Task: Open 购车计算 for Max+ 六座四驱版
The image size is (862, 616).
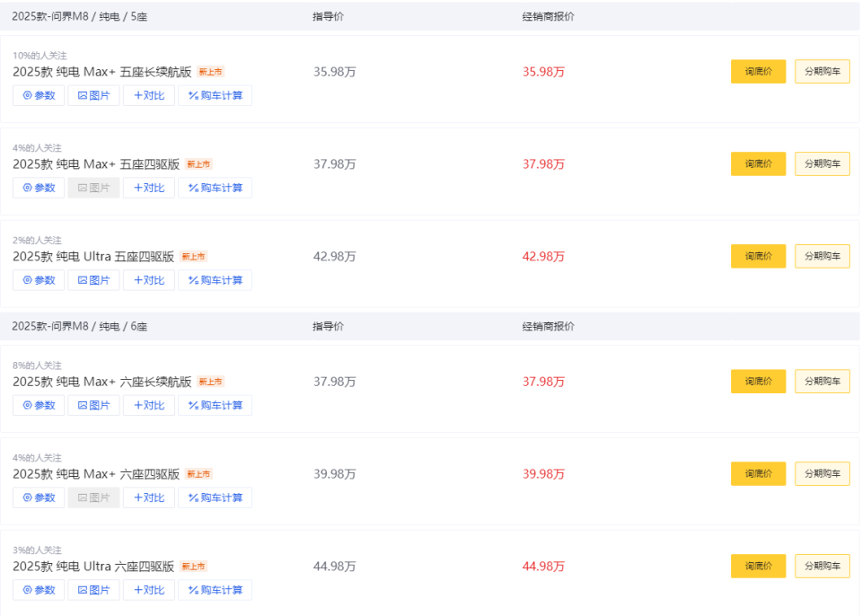Action: coord(215,497)
